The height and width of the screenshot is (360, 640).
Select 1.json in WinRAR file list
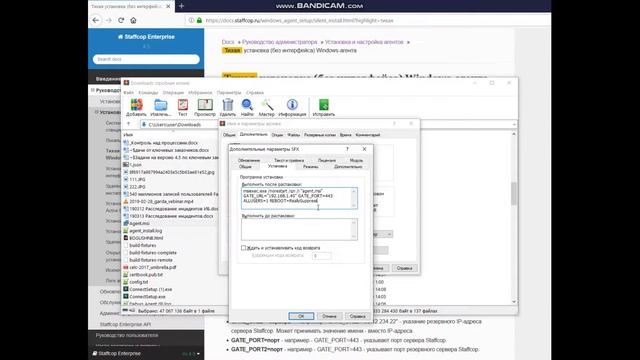[135, 164]
